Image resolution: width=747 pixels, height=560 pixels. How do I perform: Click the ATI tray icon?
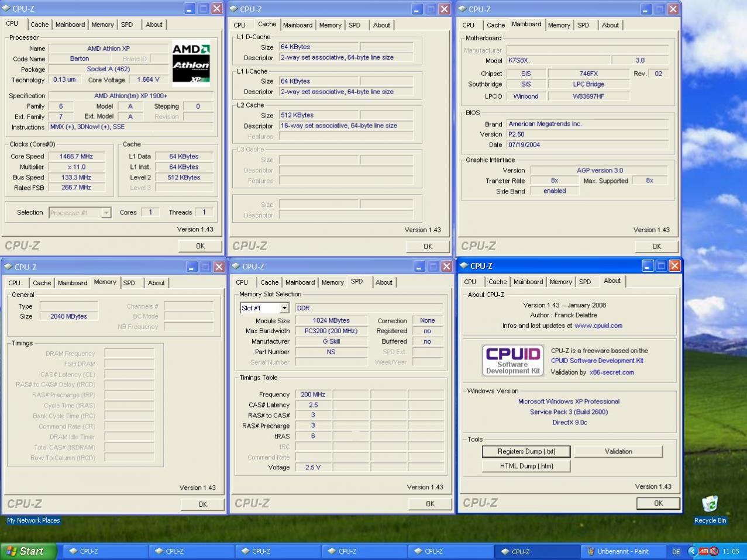tap(703, 551)
